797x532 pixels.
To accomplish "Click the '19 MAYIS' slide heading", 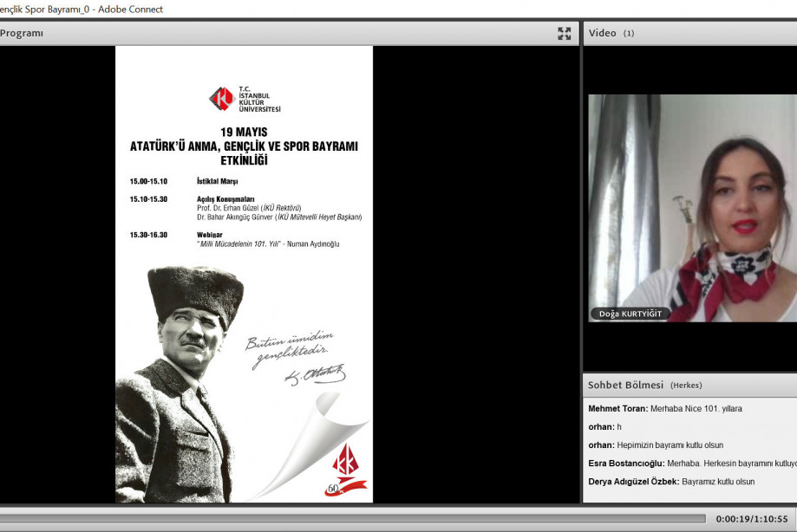I will click(244, 132).
